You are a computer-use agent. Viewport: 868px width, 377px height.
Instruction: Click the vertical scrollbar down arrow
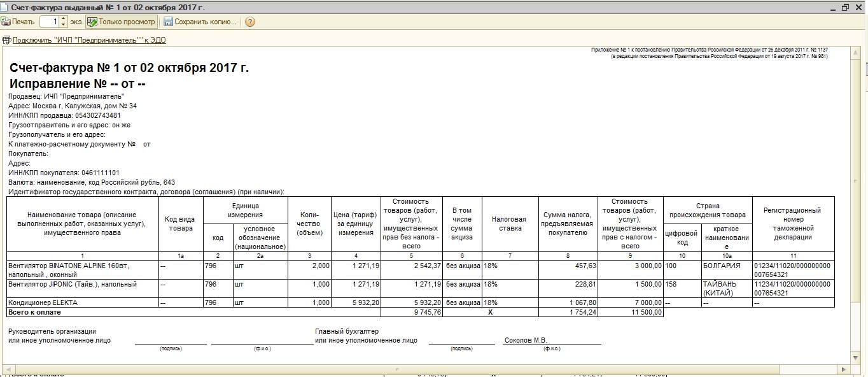point(855,359)
